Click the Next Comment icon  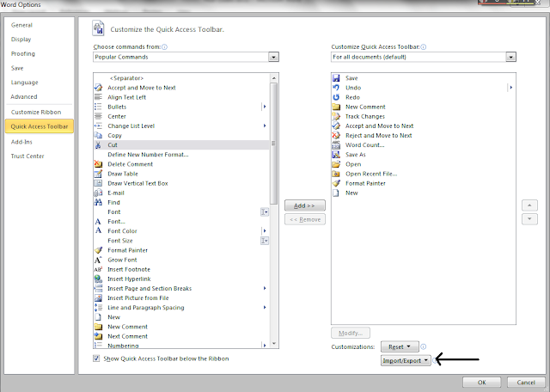(x=98, y=336)
